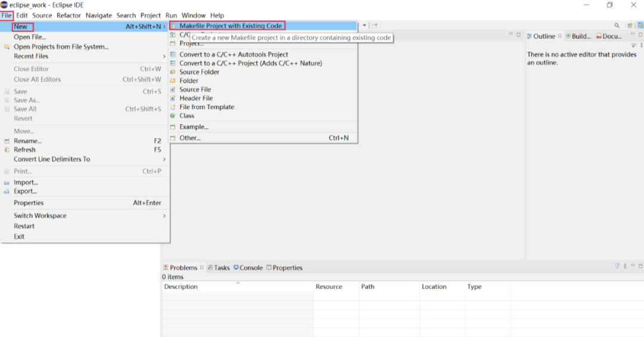Click the File from Template icon

point(173,107)
